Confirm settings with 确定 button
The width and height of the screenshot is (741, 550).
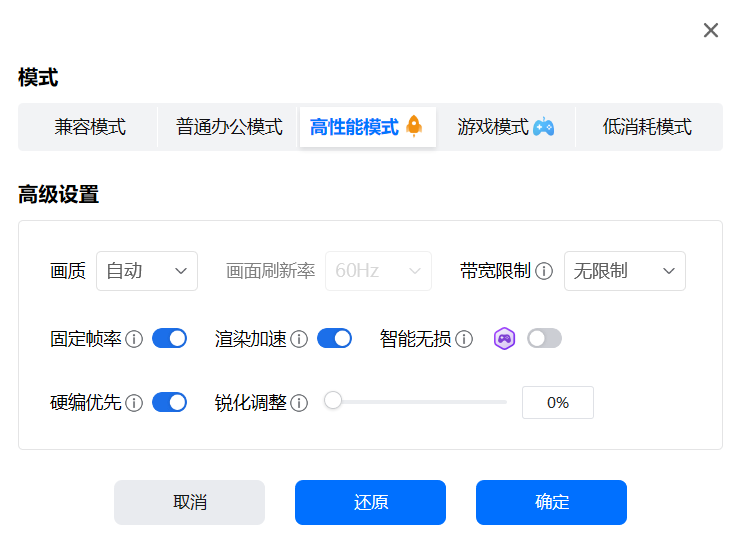[x=551, y=502]
